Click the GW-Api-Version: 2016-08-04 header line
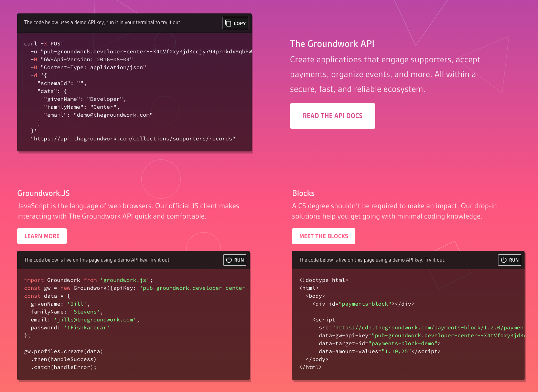538x392 pixels. (82, 60)
